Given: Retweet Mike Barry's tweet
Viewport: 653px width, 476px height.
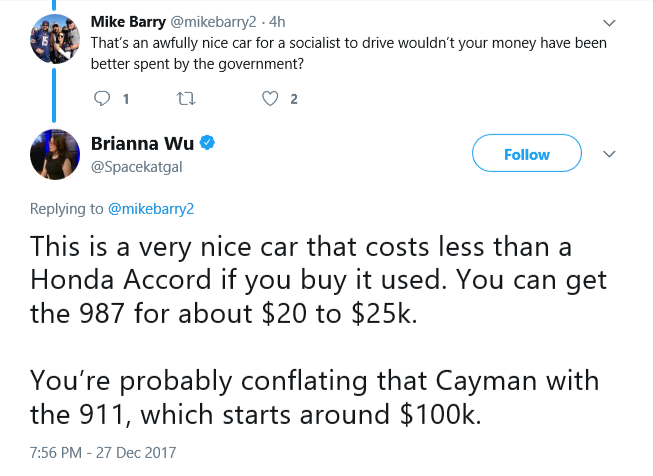Looking at the screenshot, I should pos(186,99).
